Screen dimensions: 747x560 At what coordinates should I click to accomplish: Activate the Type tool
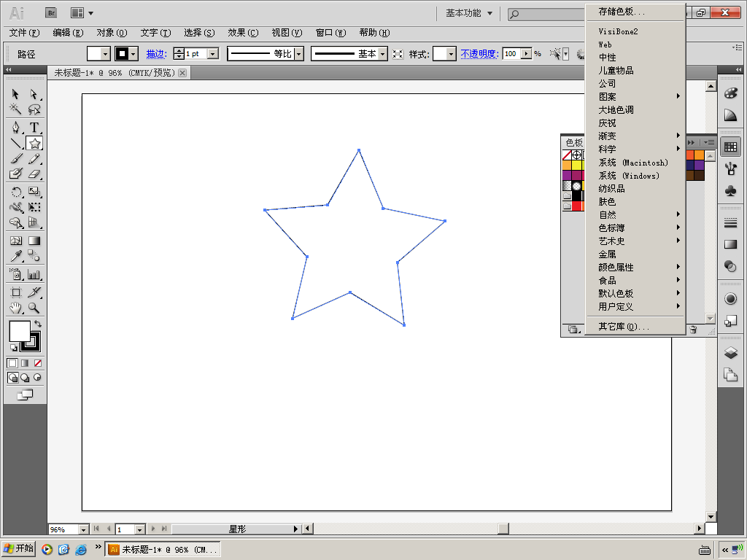click(x=34, y=128)
